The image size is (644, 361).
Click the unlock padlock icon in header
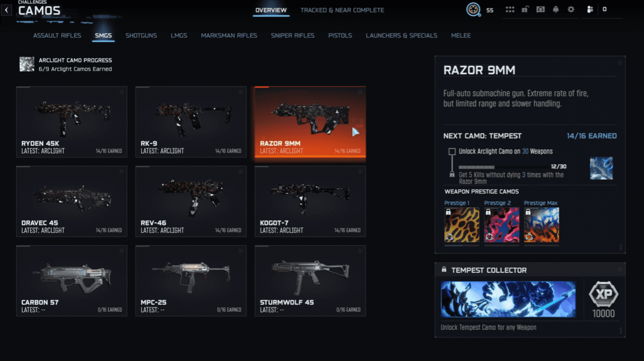[525, 9]
